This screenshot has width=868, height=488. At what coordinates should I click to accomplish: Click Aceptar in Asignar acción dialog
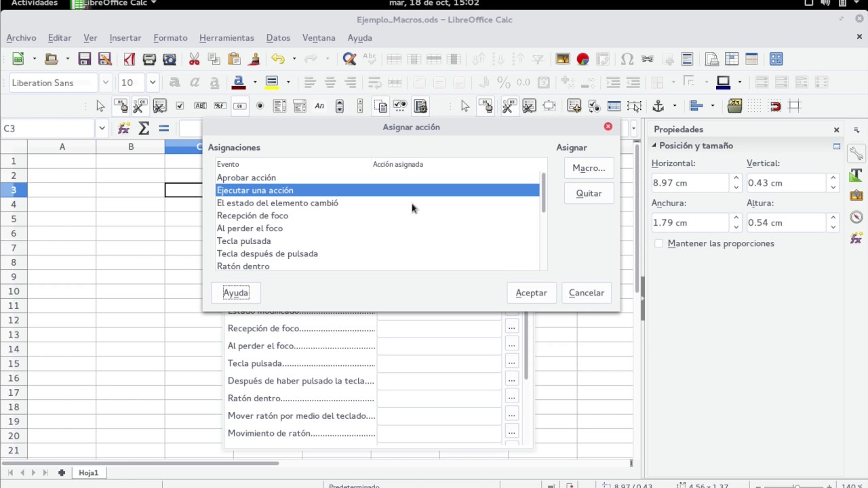[531, 293]
